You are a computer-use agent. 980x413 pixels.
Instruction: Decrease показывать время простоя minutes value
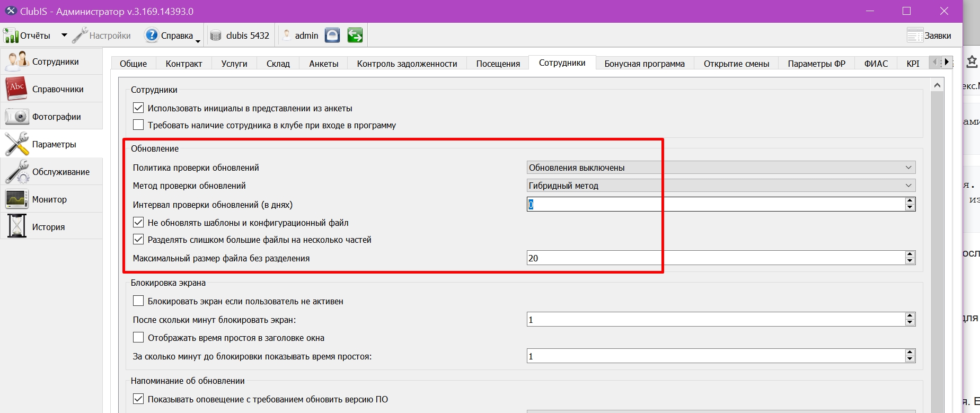pyautogui.click(x=910, y=359)
